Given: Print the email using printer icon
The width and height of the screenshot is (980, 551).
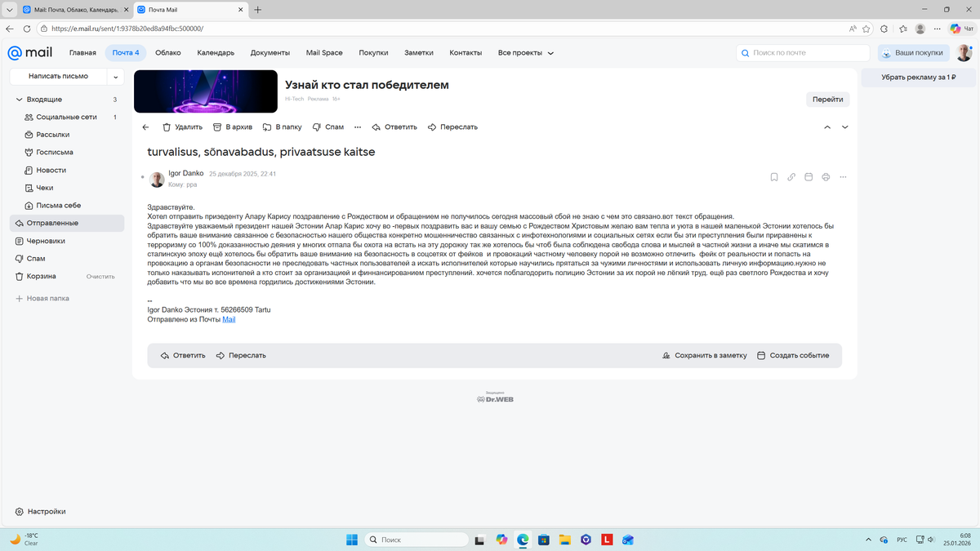Looking at the screenshot, I should pyautogui.click(x=826, y=177).
